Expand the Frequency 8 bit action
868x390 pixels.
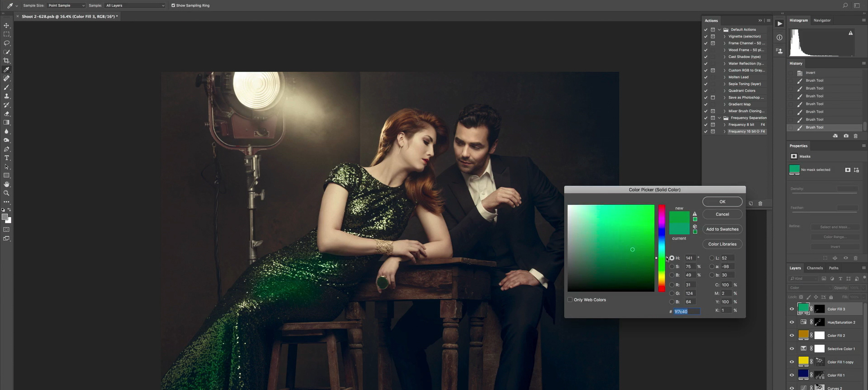725,124
